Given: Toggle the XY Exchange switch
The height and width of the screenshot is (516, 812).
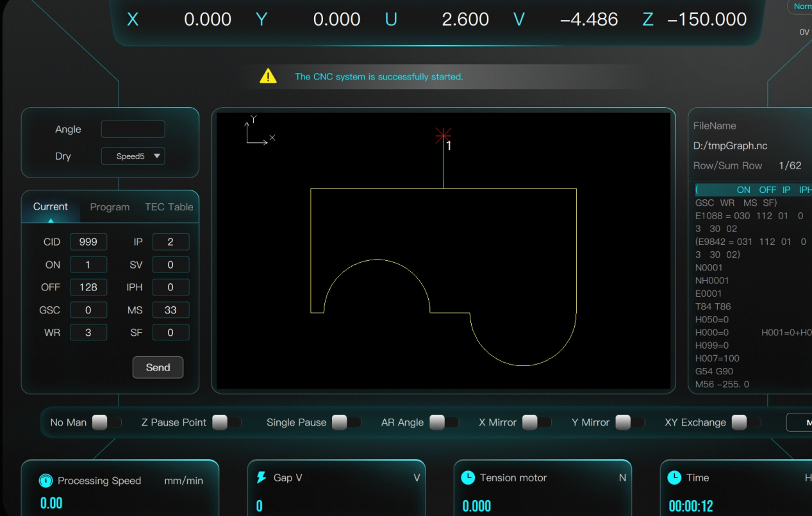Looking at the screenshot, I should click(747, 422).
